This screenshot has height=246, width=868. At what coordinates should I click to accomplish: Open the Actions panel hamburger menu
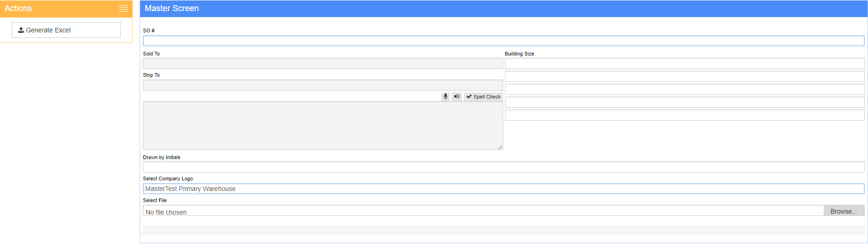[x=123, y=8]
